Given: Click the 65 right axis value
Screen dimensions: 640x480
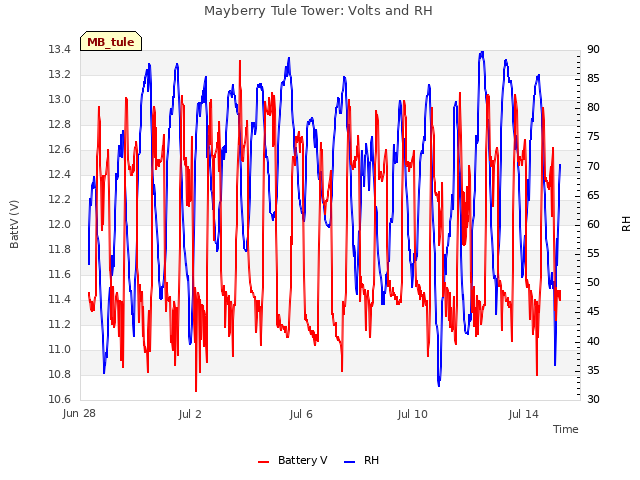Looking at the screenshot, I should pyautogui.click(x=593, y=196).
